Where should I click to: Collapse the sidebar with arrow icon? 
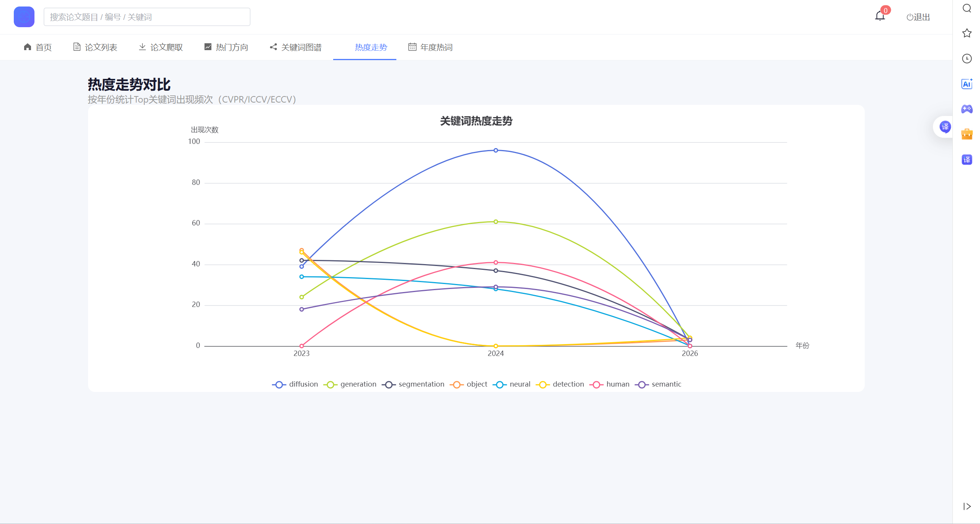[967, 506]
